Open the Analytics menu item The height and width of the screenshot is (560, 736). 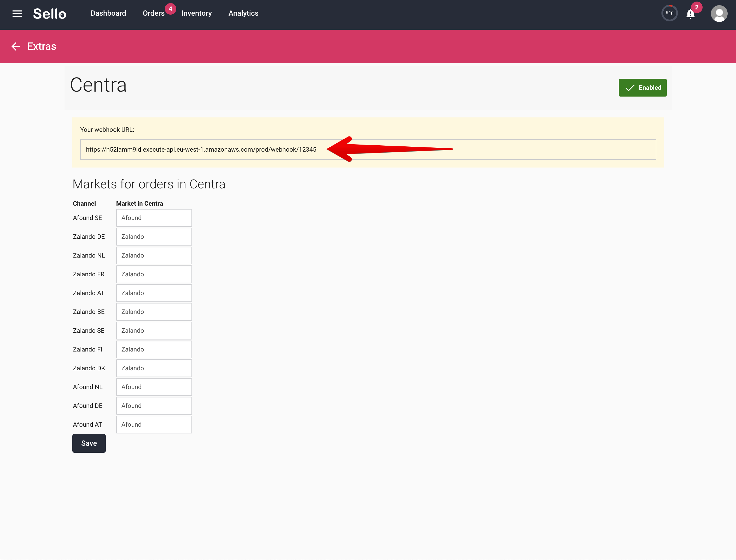[244, 13]
